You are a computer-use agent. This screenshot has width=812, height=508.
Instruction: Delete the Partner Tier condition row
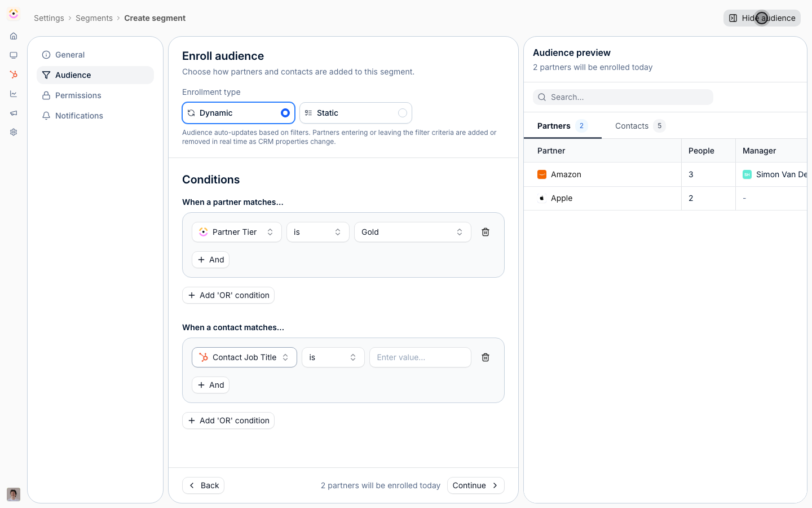click(486, 232)
